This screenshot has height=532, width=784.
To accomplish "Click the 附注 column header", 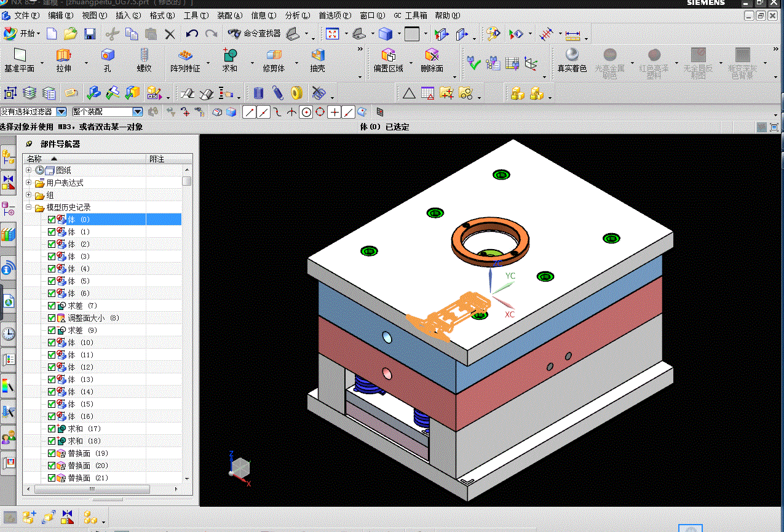I will [169, 159].
